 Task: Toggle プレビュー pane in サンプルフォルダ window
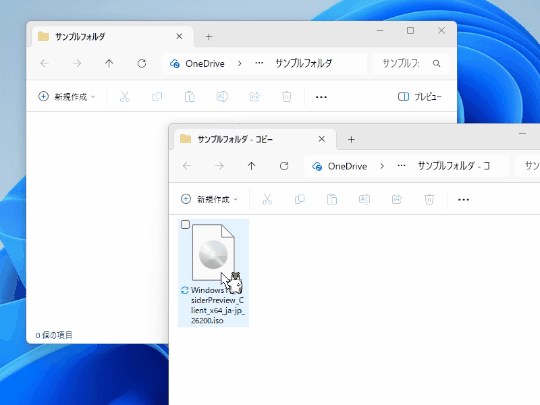(x=419, y=97)
